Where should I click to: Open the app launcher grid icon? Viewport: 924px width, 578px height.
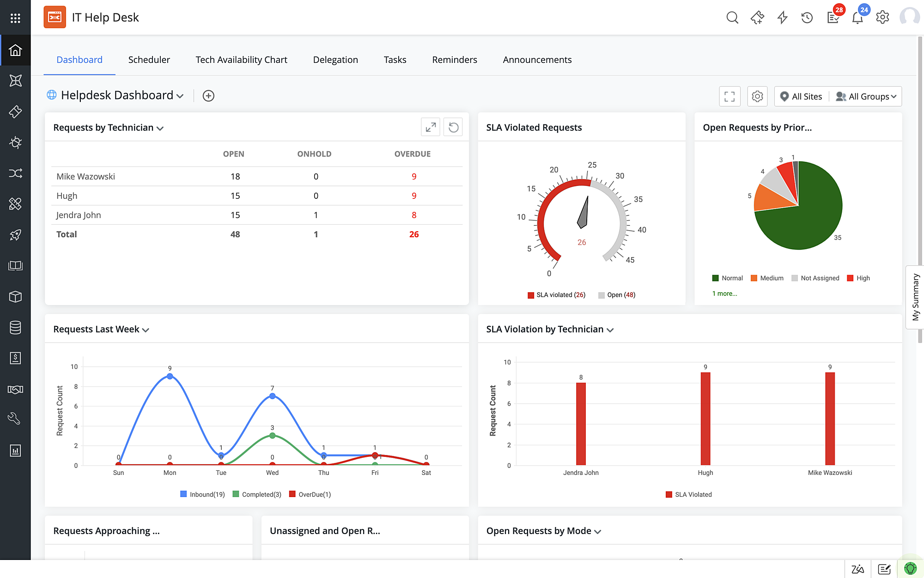15,18
